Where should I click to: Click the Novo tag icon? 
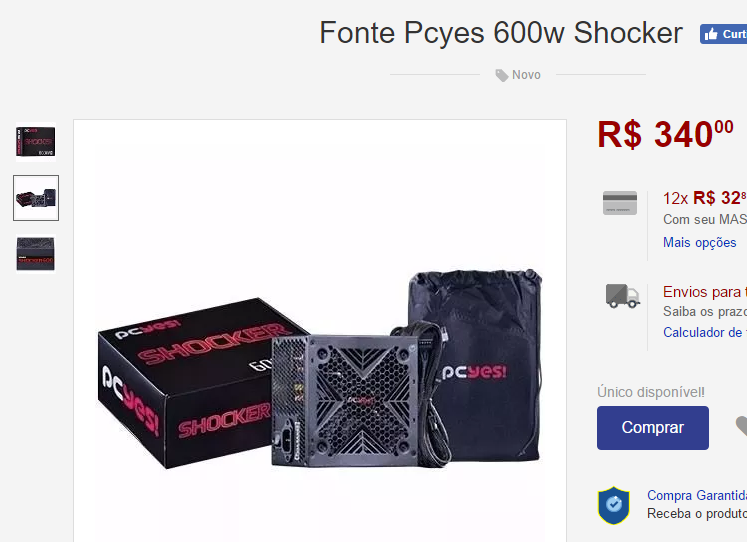tap(502, 75)
